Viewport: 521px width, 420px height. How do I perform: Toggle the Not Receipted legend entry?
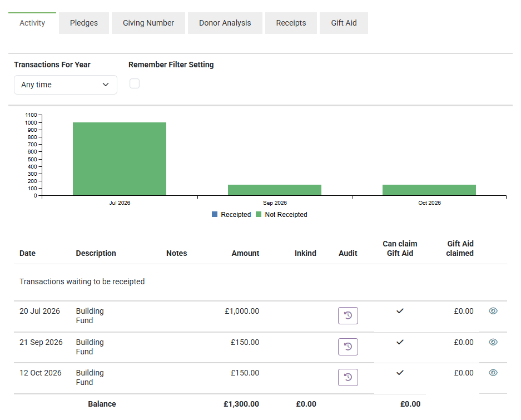pos(281,215)
